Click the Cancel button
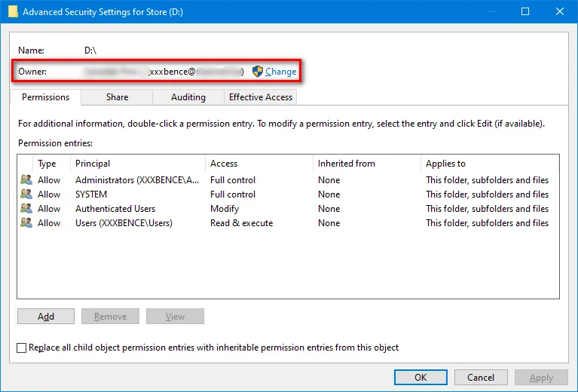Viewport: 578px width, 392px height. [x=481, y=378]
